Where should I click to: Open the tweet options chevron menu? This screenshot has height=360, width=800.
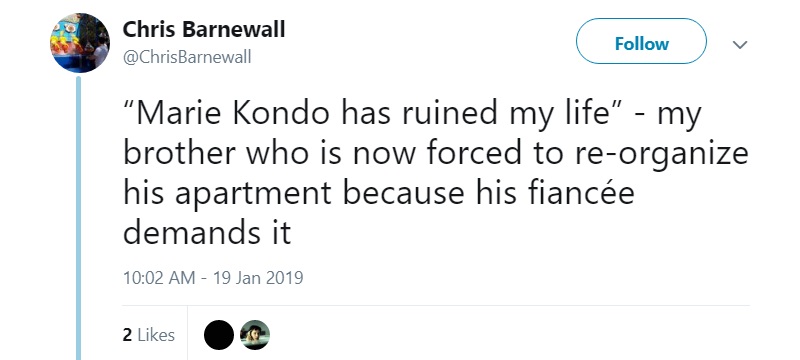tap(740, 45)
